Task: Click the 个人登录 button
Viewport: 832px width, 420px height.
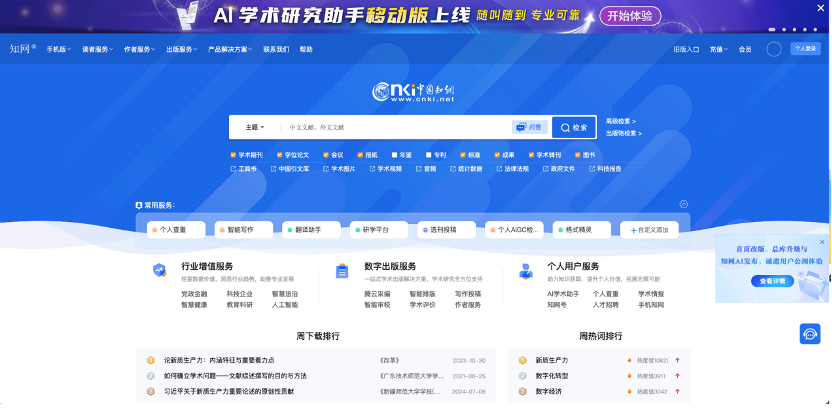Action: pyautogui.click(x=805, y=49)
